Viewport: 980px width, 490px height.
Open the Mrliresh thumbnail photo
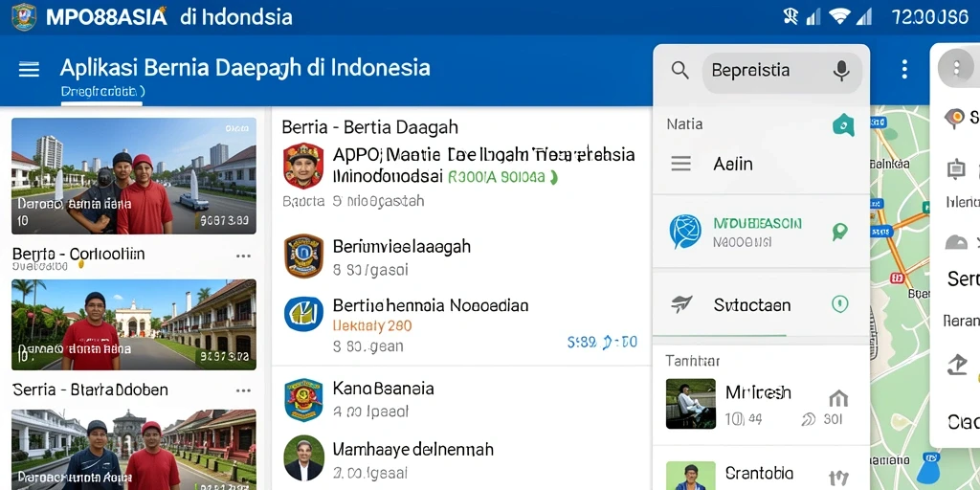691,404
